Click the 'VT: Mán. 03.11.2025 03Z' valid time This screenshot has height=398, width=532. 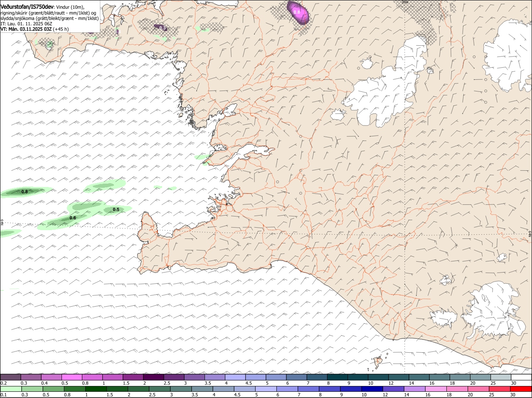[26, 29]
